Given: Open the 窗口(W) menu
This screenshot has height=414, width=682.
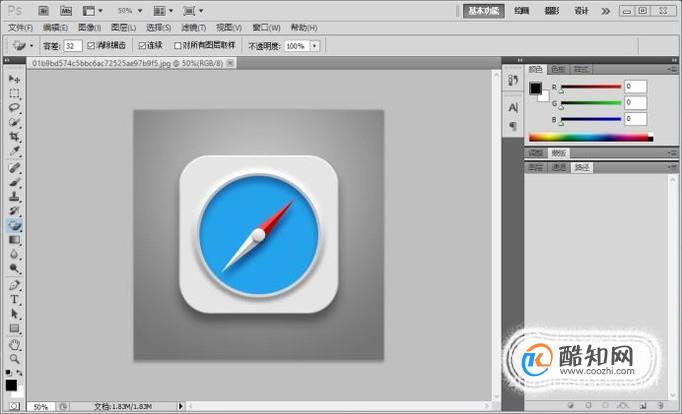Looking at the screenshot, I should (x=266, y=28).
